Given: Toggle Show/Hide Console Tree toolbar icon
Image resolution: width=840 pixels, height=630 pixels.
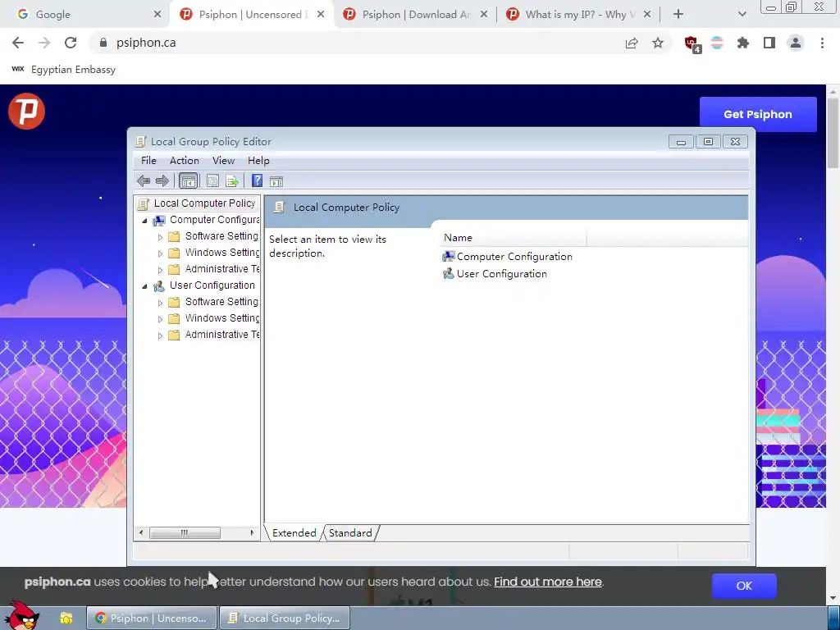Looking at the screenshot, I should [x=188, y=181].
